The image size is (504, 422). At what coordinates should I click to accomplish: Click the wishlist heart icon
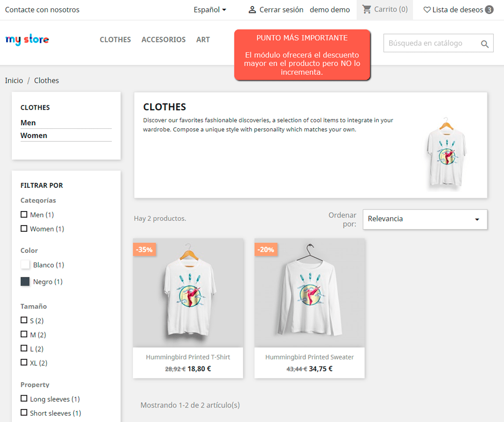(427, 10)
